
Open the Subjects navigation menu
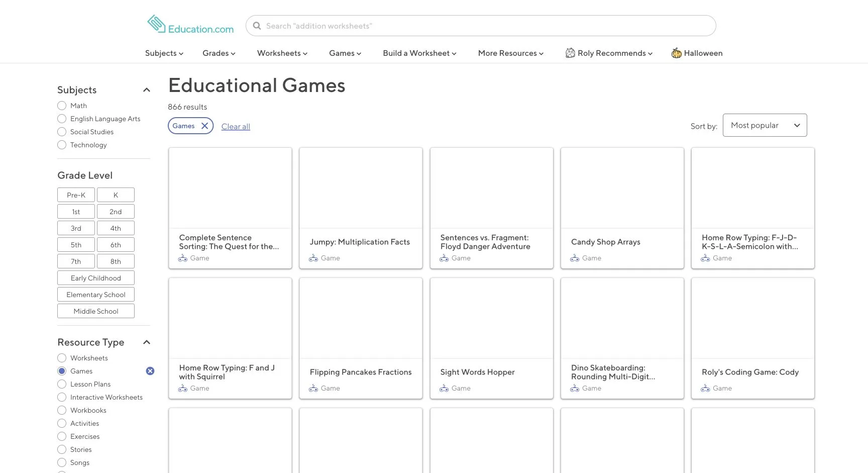[x=164, y=53]
